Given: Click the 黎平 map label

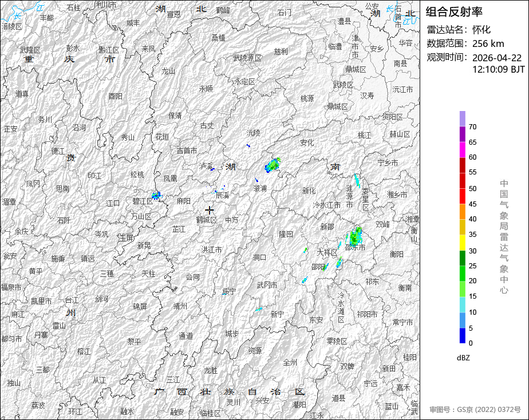Looking at the screenshot, I should 135,342.
